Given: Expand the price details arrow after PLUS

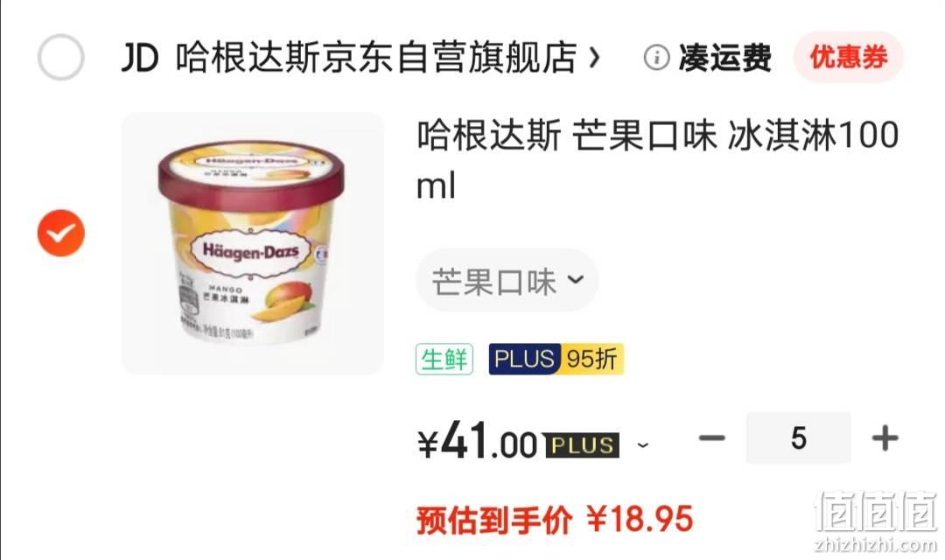Looking at the screenshot, I should (x=643, y=445).
